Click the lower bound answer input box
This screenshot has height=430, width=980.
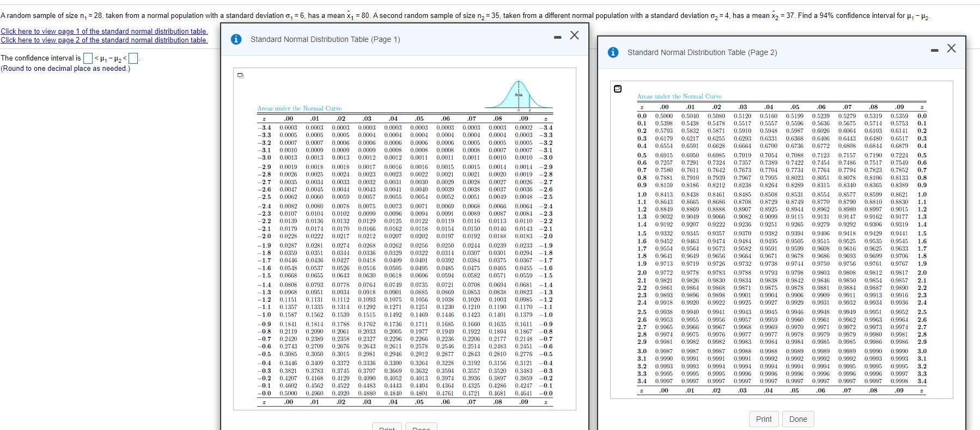click(88, 58)
